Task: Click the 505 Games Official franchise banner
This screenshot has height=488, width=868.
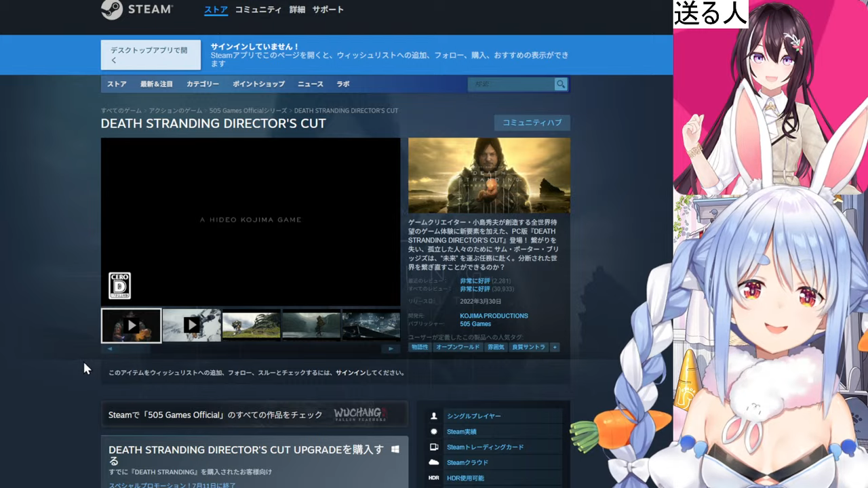Action: click(254, 414)
